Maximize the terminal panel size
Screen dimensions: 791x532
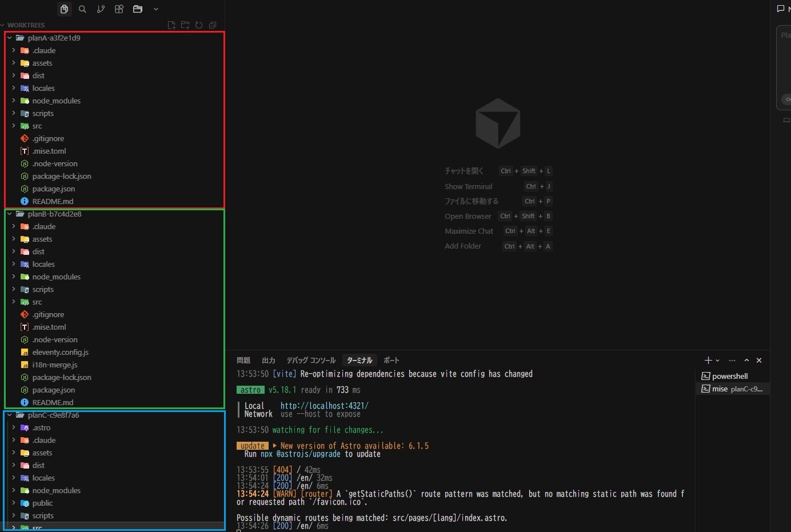(x=746, y=361)
